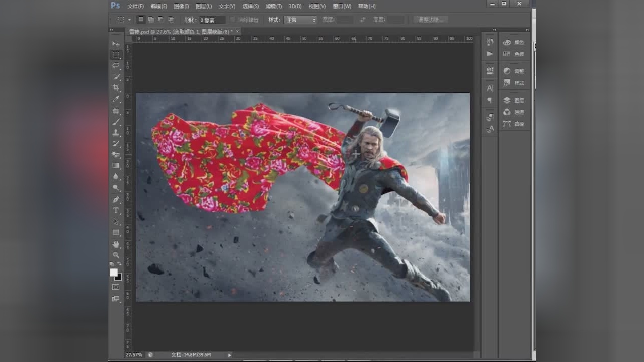This screenshot has width=644, height=362.
Task: Open the 窗口(W) menu
Action: coord(342,6)
